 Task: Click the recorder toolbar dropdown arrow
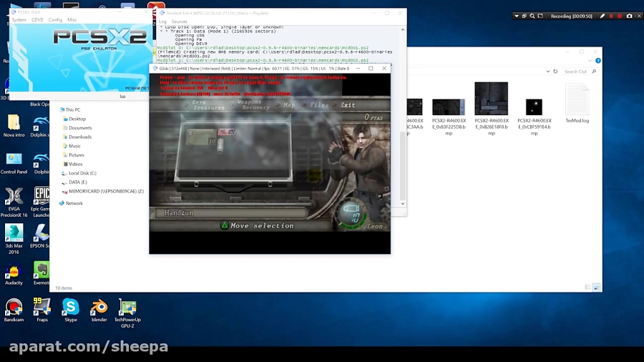[x=516, y=16]
